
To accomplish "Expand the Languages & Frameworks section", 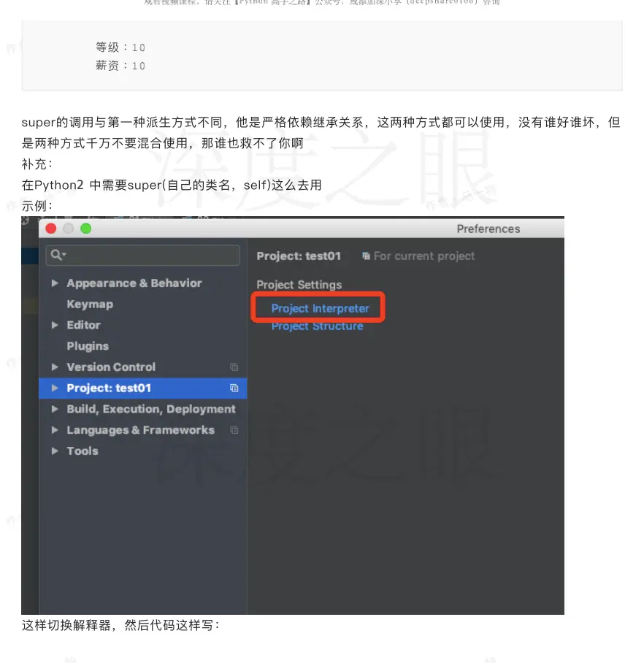I will click(55, 430).
